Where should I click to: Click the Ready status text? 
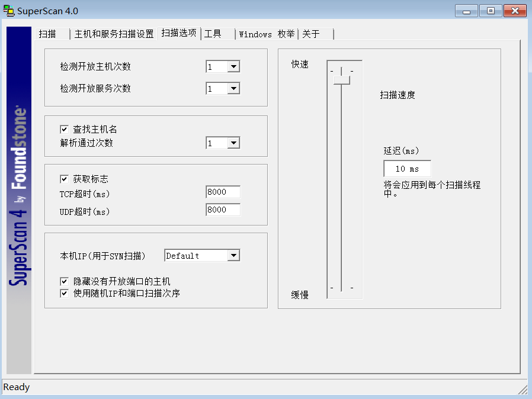(x=16, y=387)
